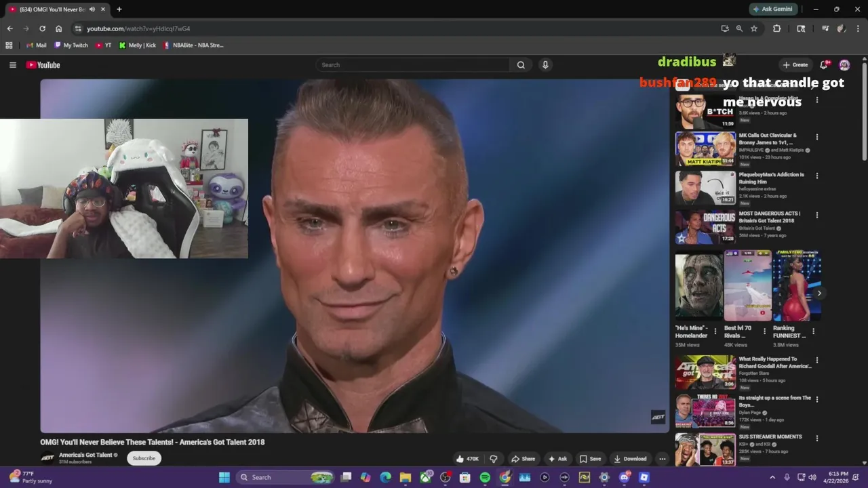Go back with the browser back arrow

pos(9,28)
